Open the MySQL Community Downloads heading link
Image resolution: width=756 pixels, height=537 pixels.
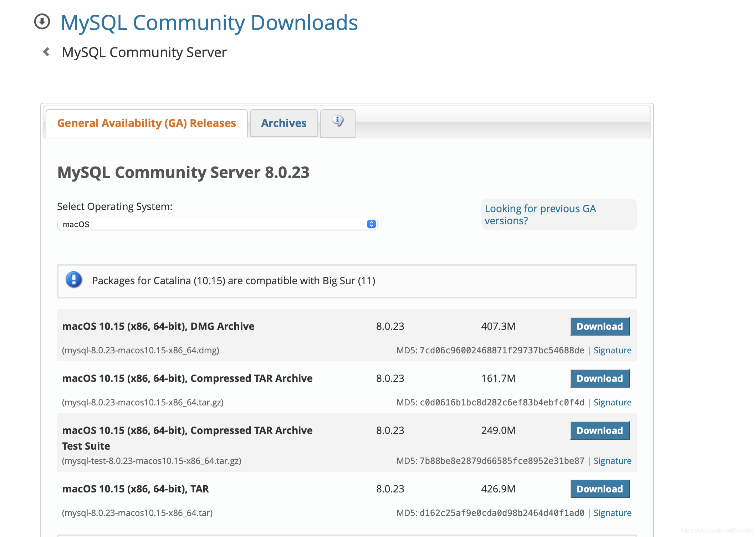(209, 22)
